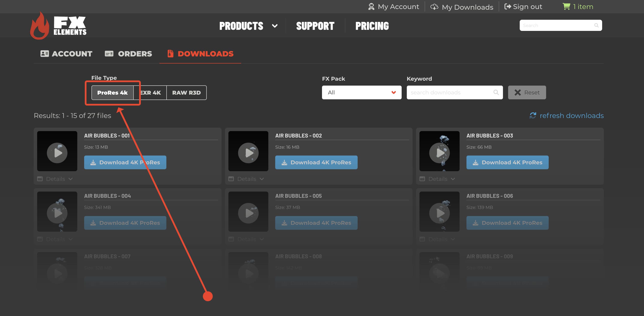The height and width of the screenshot is (316, 644).
Task: Select the RAW R3D file type
Action: pyautogui.click(x=186, y=92)
